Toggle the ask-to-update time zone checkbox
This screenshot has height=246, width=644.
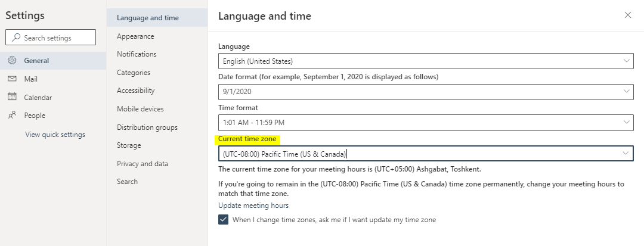click(x=223, y=219)
